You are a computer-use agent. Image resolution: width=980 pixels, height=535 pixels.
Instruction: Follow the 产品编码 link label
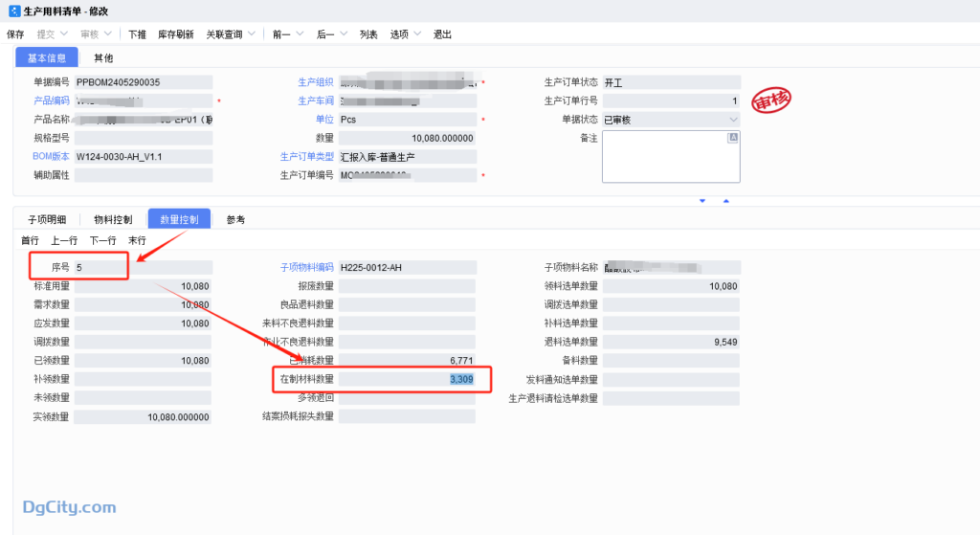coord(52,100)
